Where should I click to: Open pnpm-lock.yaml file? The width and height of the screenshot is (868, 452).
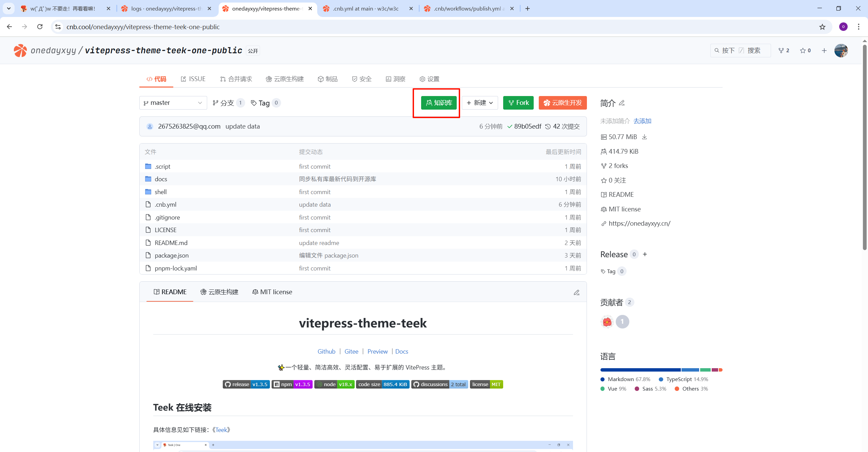click(x=176, y=268)
